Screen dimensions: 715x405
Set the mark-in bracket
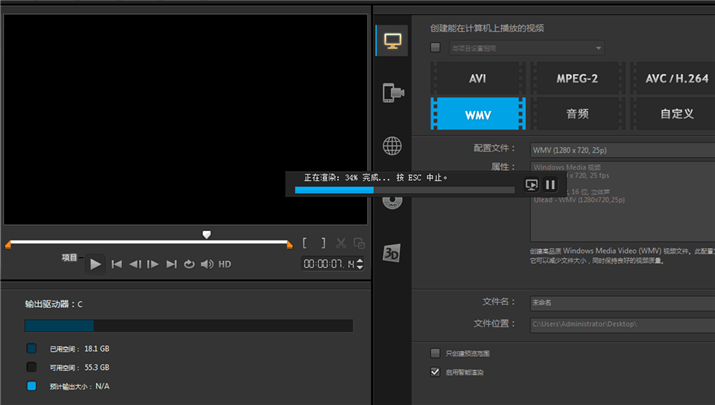(304, 243)
